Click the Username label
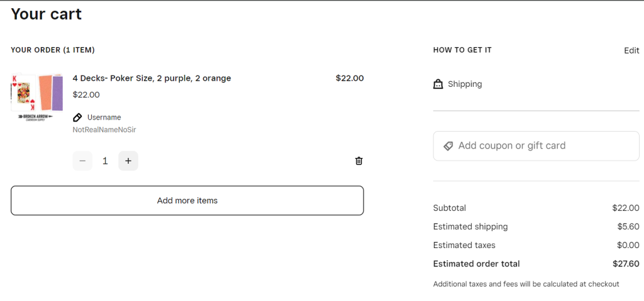644x301 pixels. point(104,117)
